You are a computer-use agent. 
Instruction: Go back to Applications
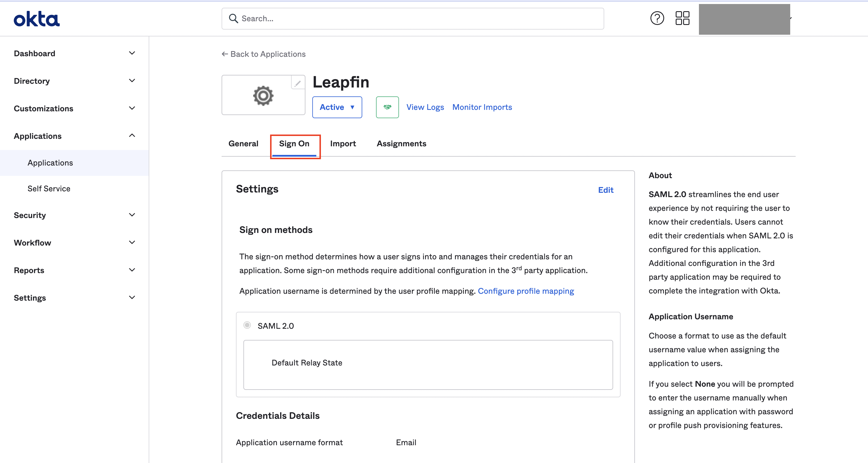[263, 54]
